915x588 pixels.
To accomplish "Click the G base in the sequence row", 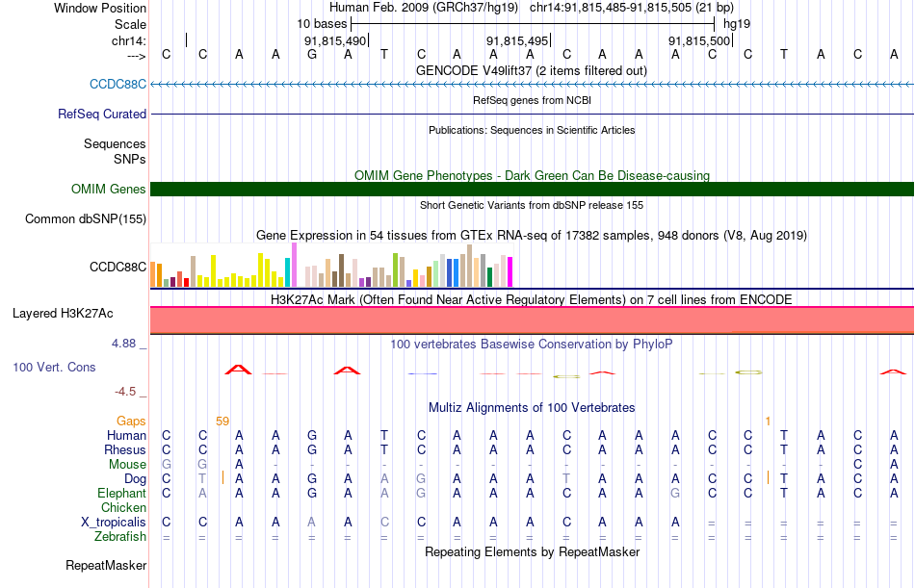I will [x=312, y=55].
